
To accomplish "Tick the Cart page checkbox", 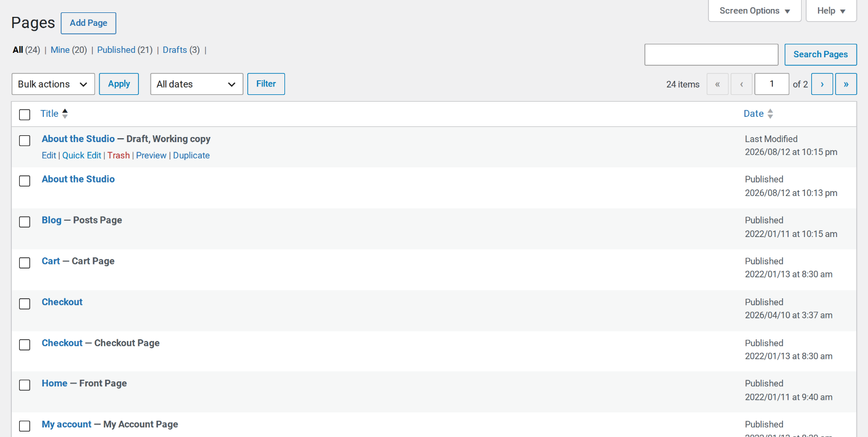I will (25, 263).
